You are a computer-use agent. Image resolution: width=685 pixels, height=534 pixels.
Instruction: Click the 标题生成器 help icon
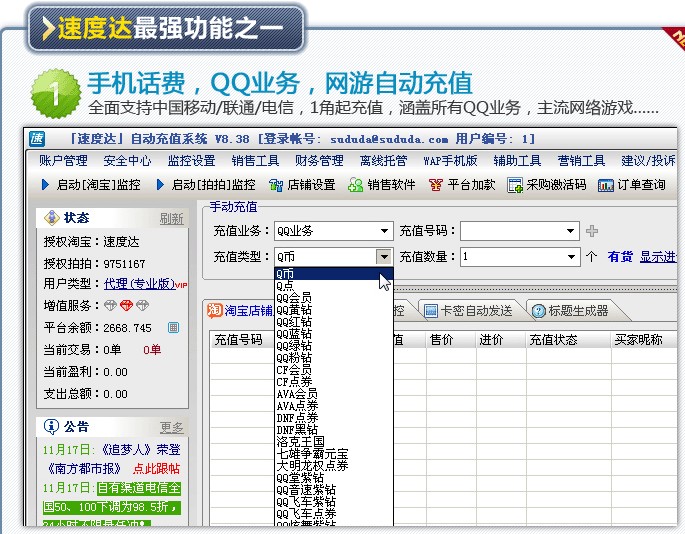[539, 311]
